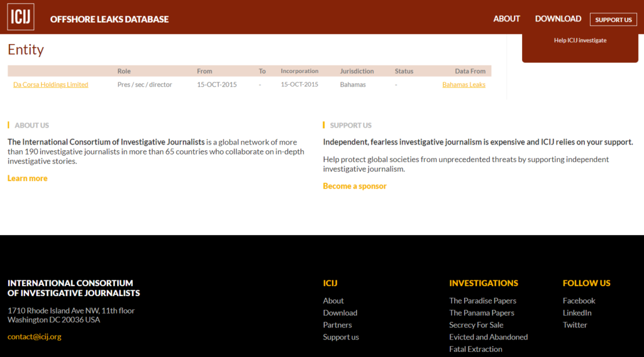
Task: Open the footer Download link
Action: coord(340,313)
